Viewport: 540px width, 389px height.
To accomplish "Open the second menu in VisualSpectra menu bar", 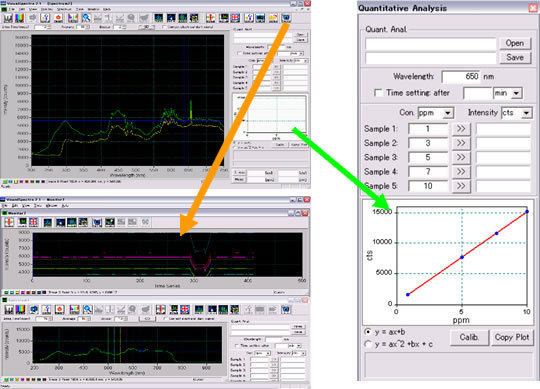I will point(22,9).
